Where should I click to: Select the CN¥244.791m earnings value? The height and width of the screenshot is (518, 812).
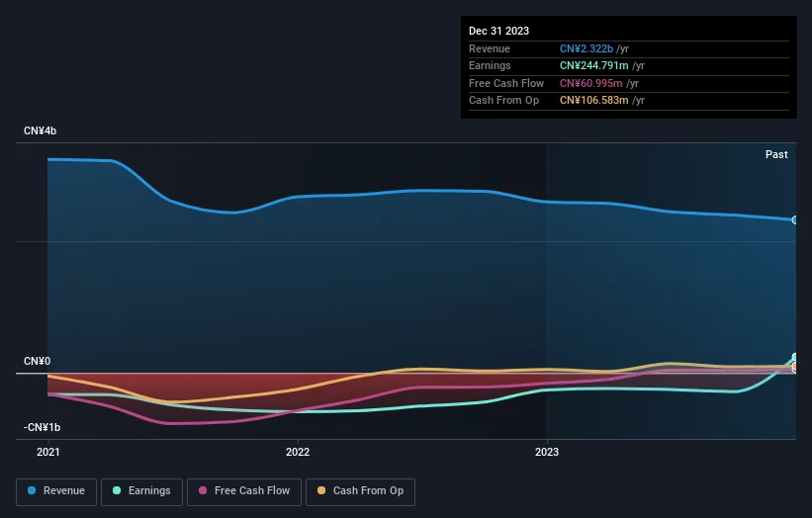click(x=594, y=65)
